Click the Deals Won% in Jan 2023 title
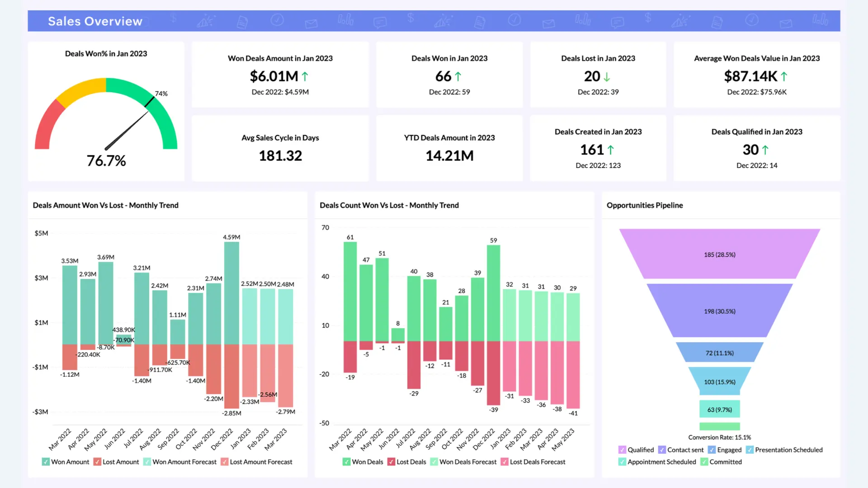This screenshot has width=868, height=488. [x=106, y=54]
